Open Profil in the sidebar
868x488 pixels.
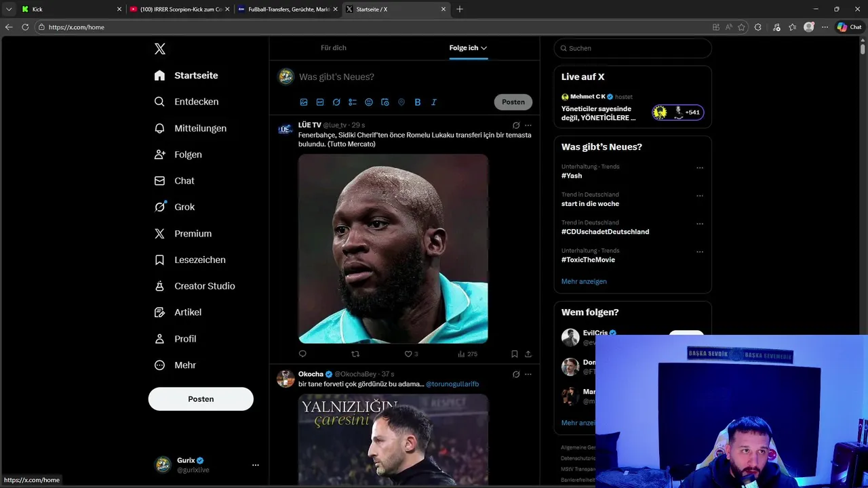pos(176,339)
